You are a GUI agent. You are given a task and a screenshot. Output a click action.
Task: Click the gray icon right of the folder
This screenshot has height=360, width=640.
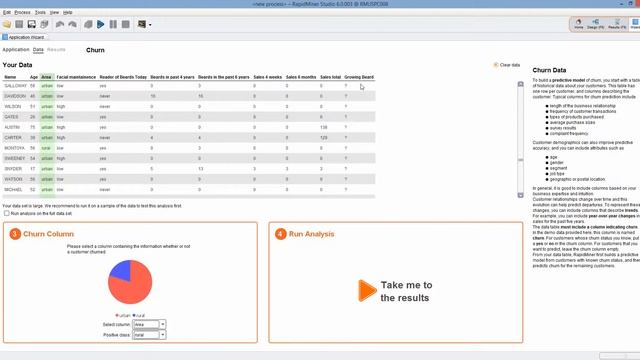click(19, 24)
